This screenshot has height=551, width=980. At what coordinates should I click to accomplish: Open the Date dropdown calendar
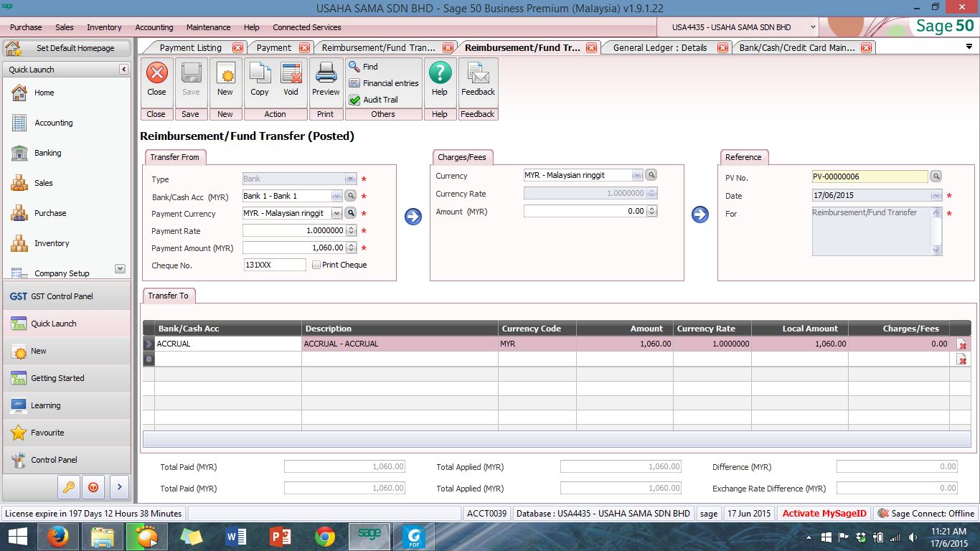(936, 195)
